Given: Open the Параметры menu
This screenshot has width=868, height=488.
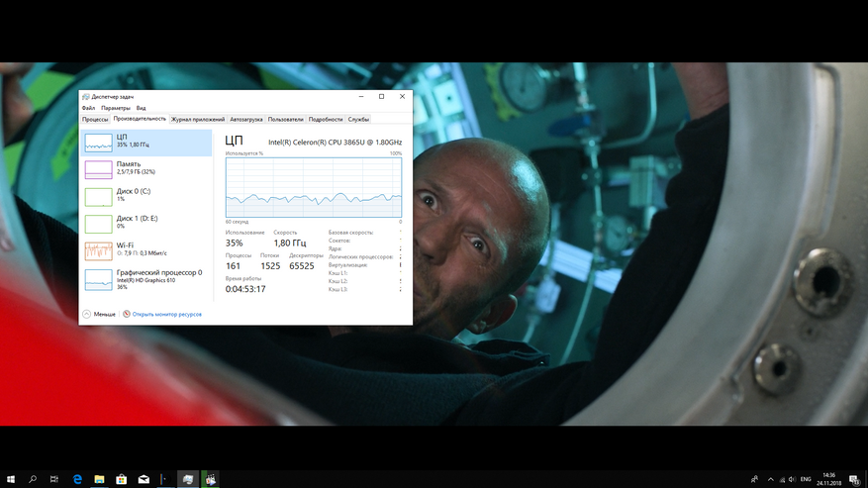Looking at the screenshot, I should pyautogui.click(x=116, y=108).
